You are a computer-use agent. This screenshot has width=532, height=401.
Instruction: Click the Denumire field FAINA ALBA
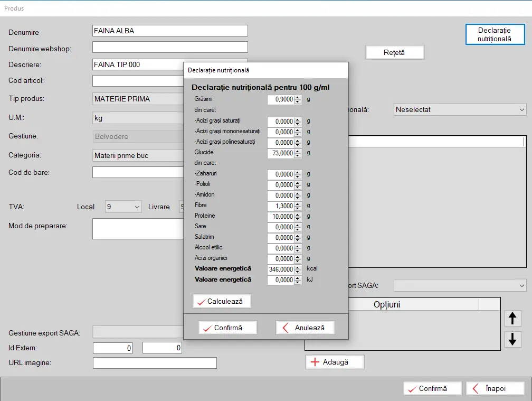coord(170,31)
